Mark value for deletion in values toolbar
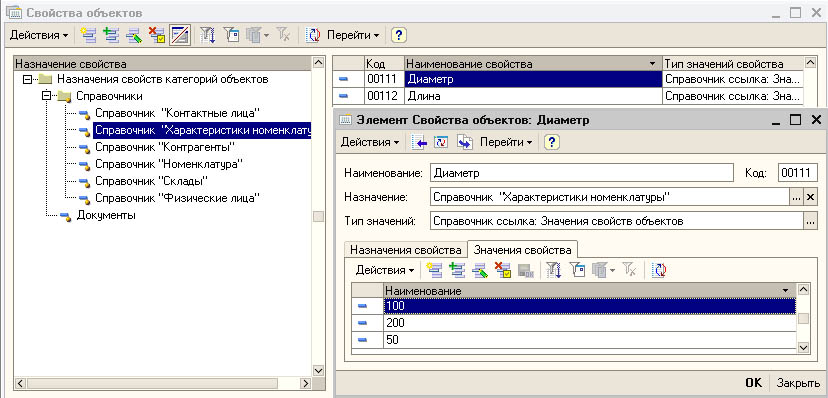 click(503, 270)
